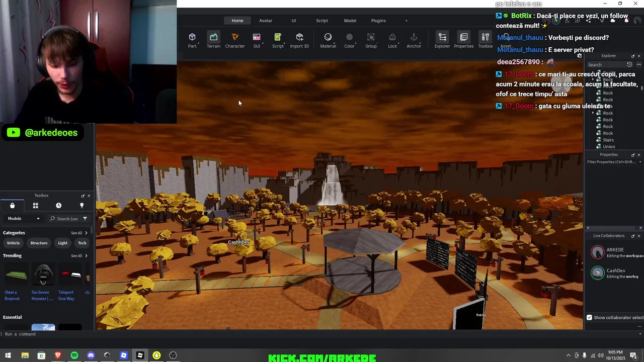Expand Categories See All
Viewport: 644px width, 362px height.
(79, 233)
